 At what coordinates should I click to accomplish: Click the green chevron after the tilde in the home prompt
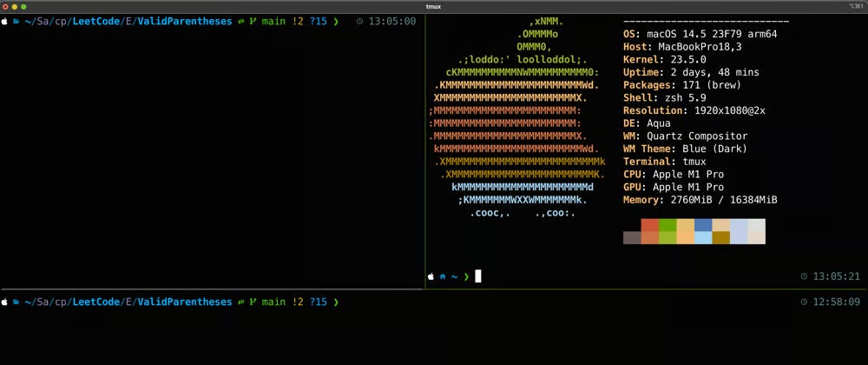point(466,276)
